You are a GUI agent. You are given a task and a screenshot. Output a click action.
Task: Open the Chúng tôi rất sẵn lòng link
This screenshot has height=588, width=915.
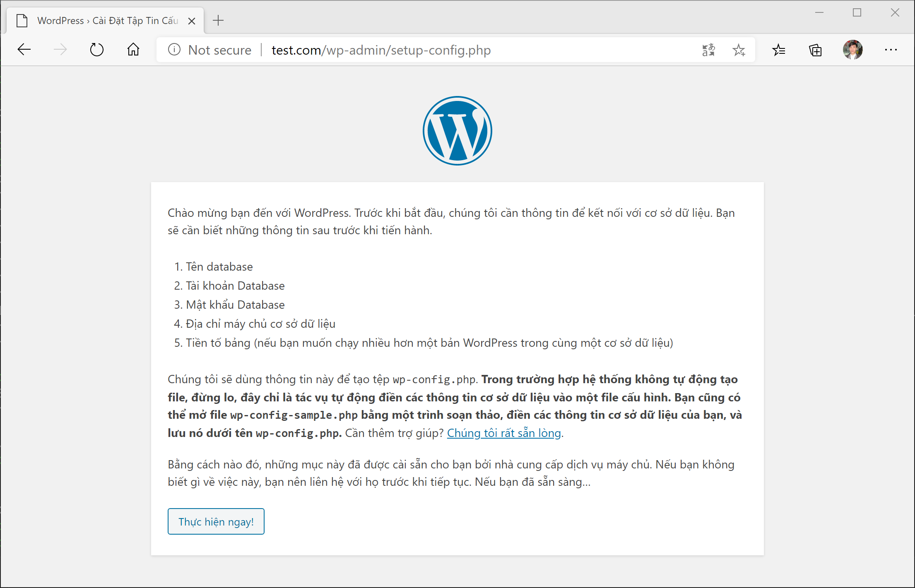point(504,433)
